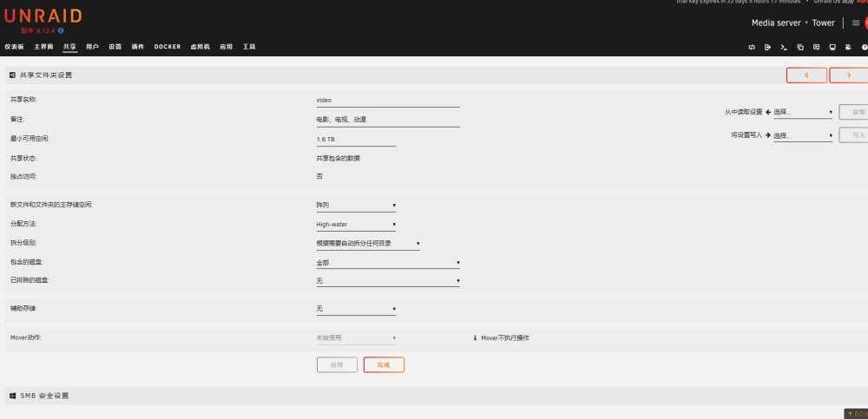Click the 独占访问 label
The height and width of the screenshot is (419, 868).
tap(23, 177)
